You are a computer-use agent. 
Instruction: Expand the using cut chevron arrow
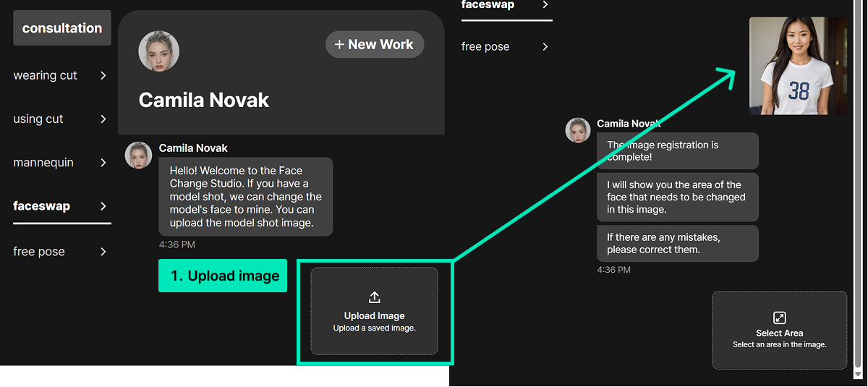[103, 119]
